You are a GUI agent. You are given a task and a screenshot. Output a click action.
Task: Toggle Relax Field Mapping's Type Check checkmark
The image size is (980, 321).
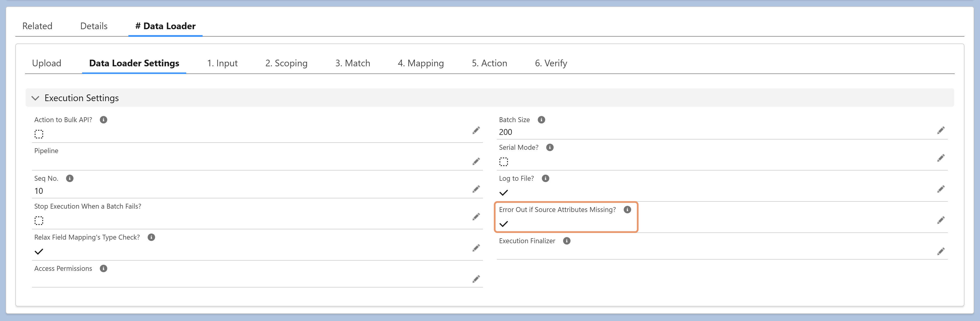click(x=39, y=251)
